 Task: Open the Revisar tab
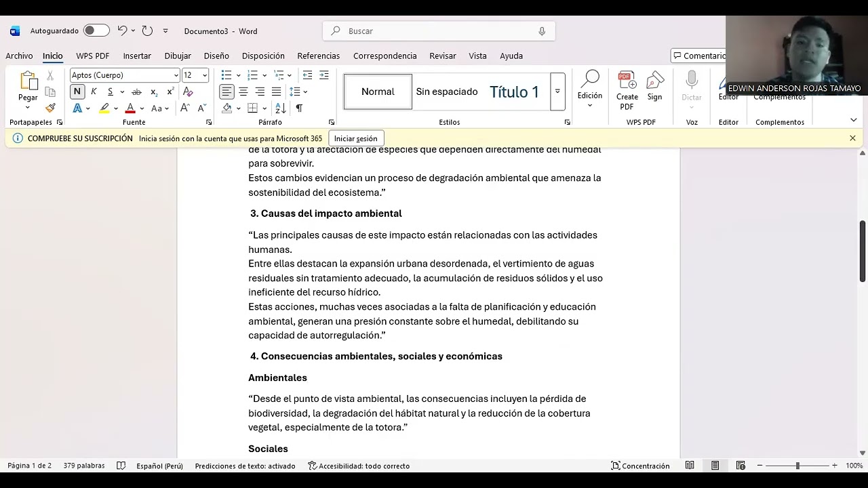442,56
